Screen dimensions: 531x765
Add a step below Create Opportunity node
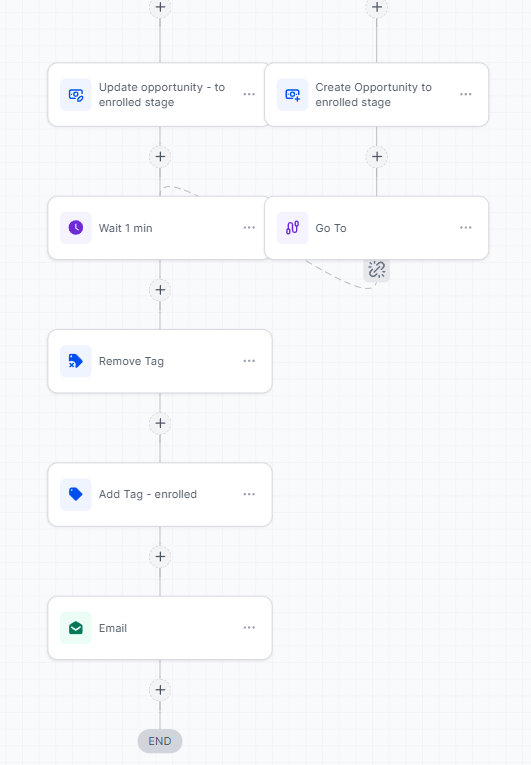tap(377, 157)
